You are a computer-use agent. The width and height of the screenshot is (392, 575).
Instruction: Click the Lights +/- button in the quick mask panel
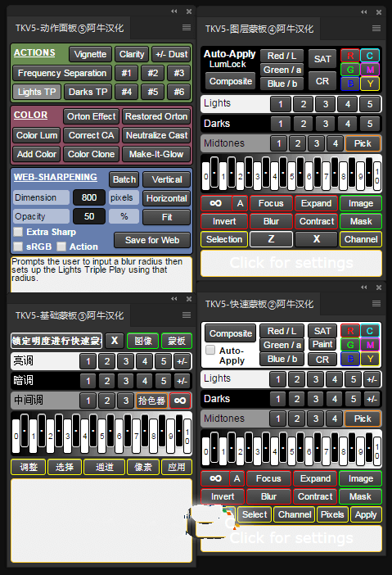pyautogui.click(x=372, y=379)
